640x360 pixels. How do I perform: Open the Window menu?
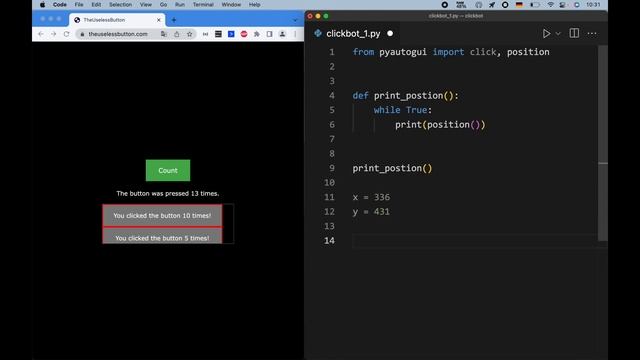pyautogui.click(x=231, y=4)
